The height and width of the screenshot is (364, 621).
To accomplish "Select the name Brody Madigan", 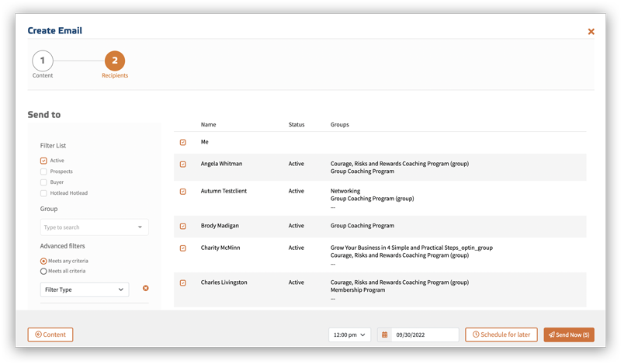I will [x=220, y=226].
